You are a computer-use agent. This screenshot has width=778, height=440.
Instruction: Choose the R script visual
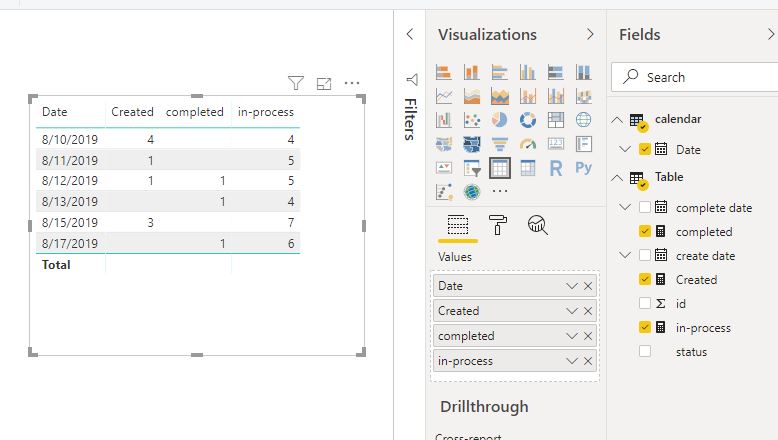556,168
